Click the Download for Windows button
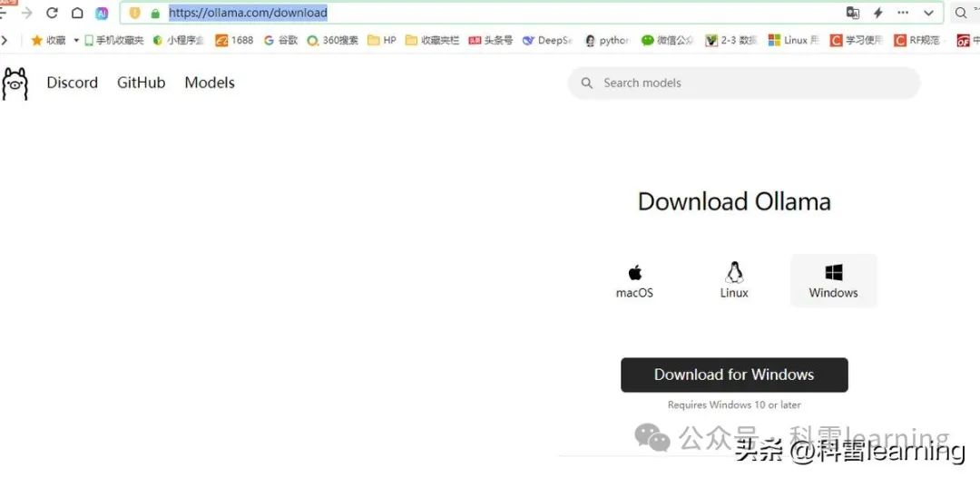Screen dimensions: 980x477 tap(734, 375)
